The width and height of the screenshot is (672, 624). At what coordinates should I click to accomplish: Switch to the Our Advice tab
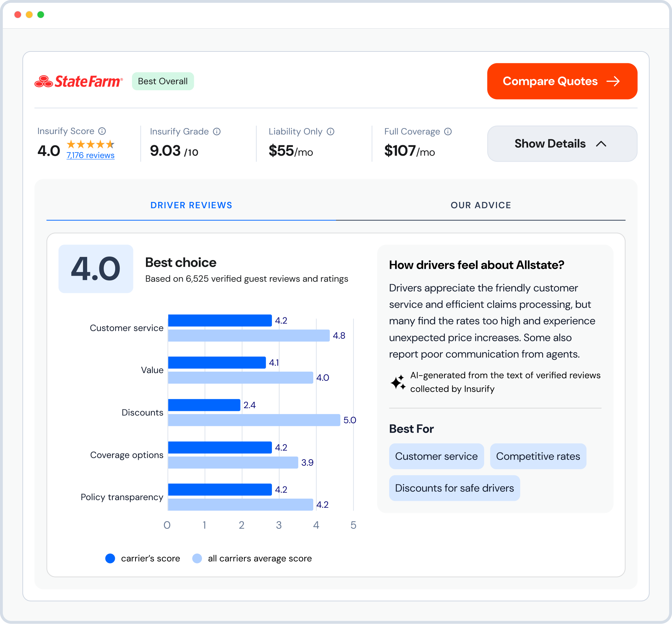point(481,205)
